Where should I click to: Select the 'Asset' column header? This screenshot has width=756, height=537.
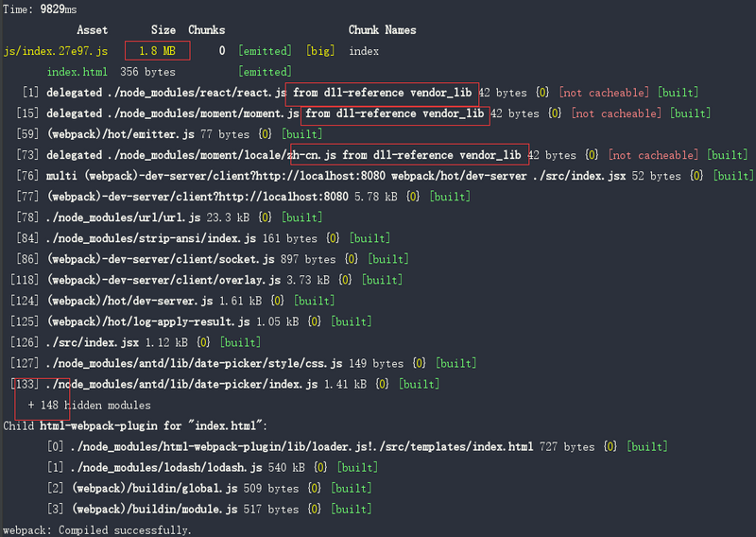pyautogui.click(x=92, y=30)
